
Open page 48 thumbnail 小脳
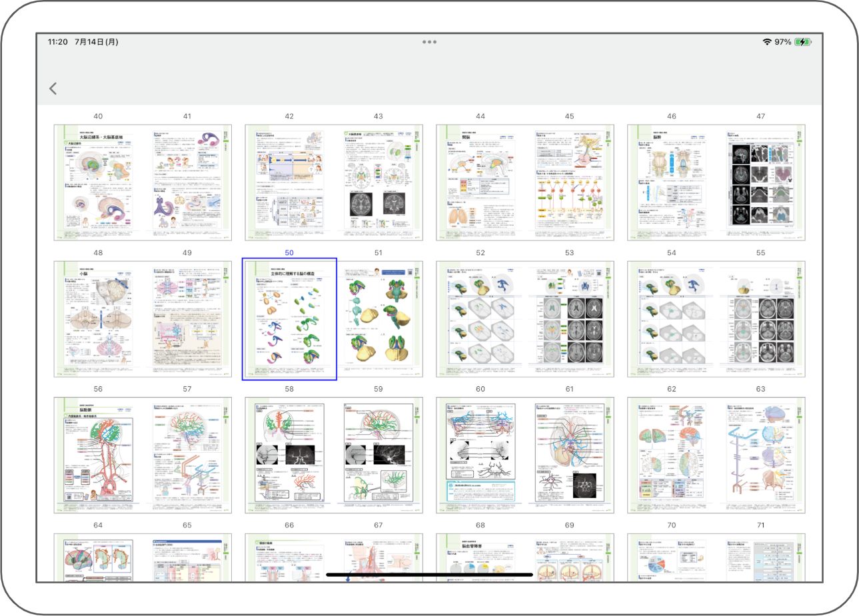(98, 319)
